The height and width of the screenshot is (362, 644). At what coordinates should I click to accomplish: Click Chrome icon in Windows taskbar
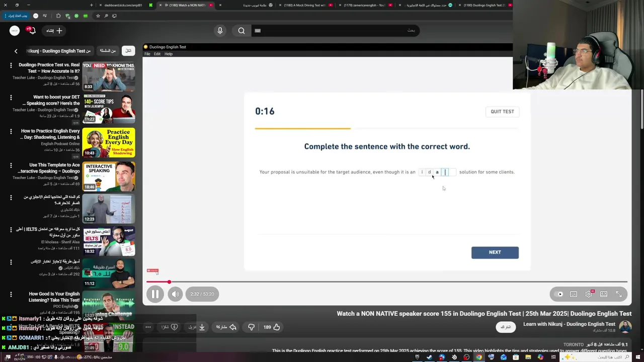[x=479, y=357]
